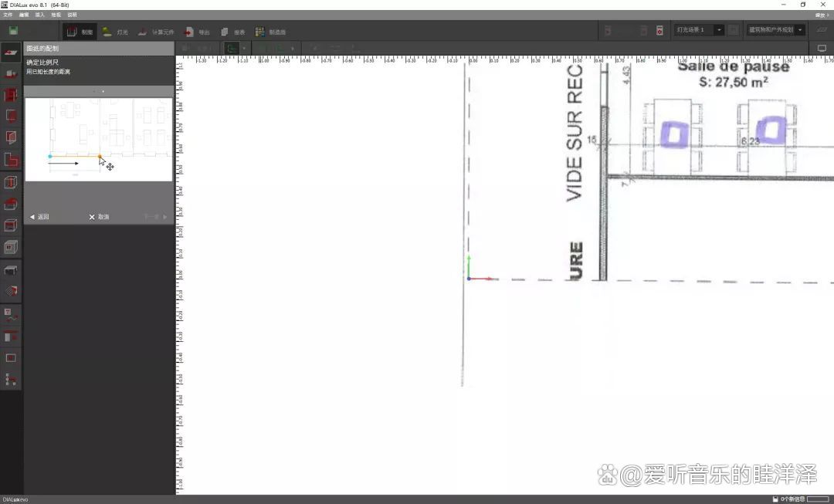
Task: Open the 说明 menu
Action: pos(73,15)
